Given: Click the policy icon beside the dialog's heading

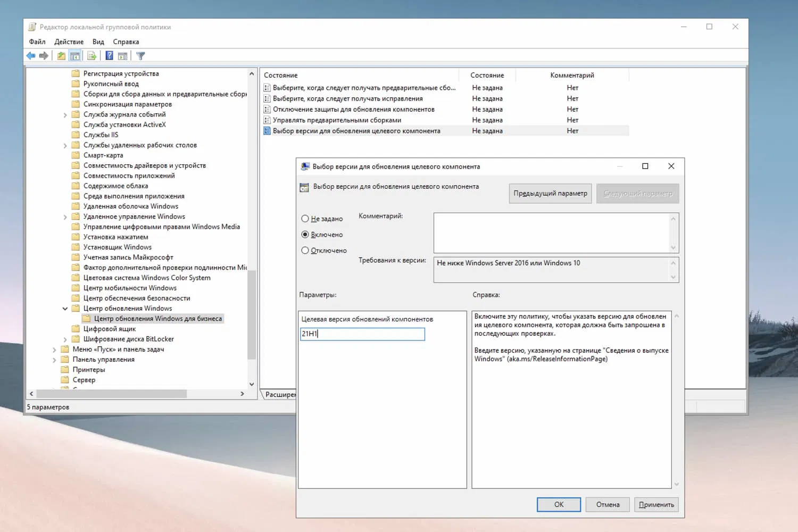Looking at the screenshot, I should click(x=304, y=187).
